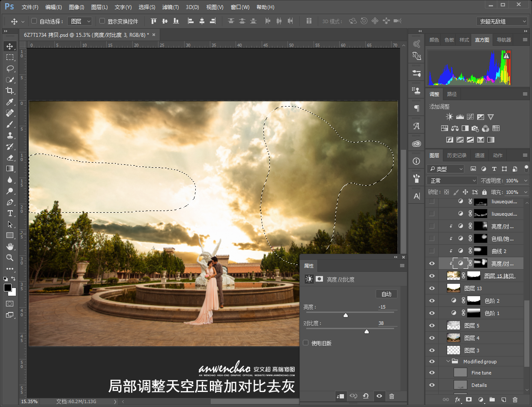The height and width of the screenshot is (407, 532).
Task: Click the 亮度 slider handle
Action: [x=346, y=315]
